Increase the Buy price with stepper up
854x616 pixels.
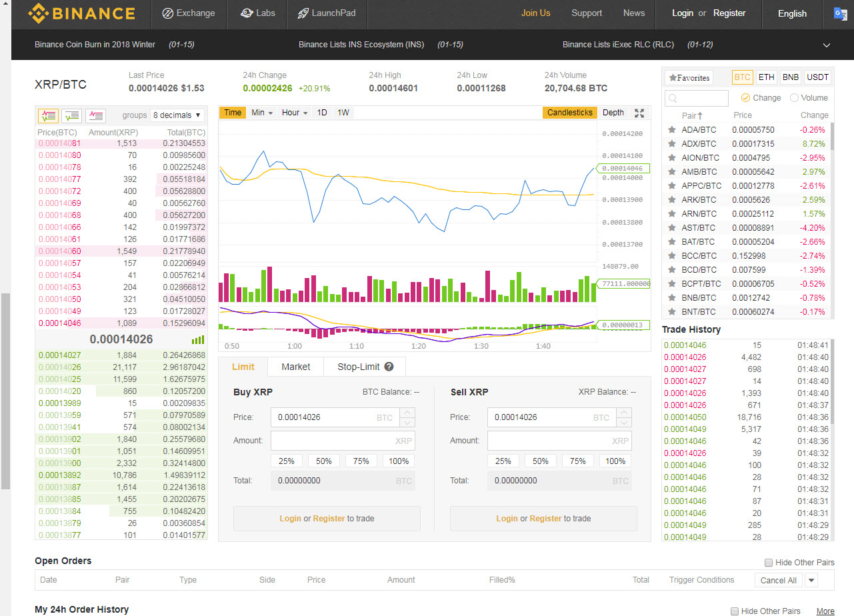pos(407,413)
